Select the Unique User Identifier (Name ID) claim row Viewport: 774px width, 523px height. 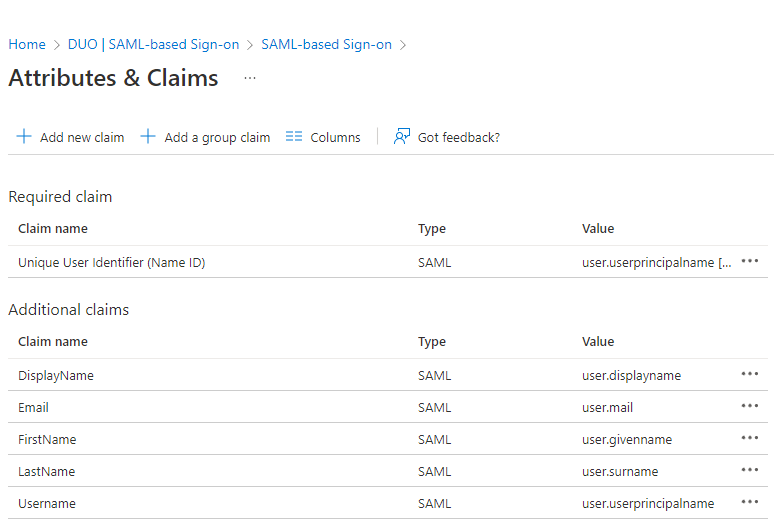(112, 263)
